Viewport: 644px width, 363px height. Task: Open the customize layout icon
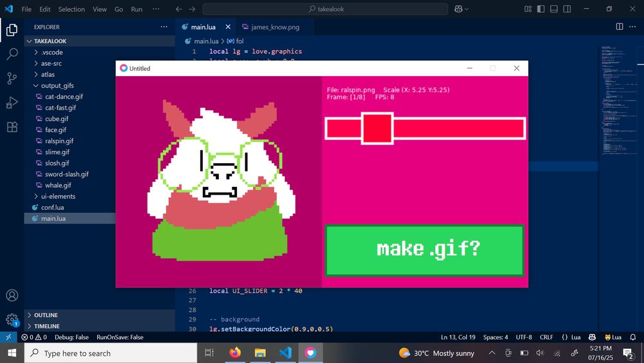tap(528, 9)
